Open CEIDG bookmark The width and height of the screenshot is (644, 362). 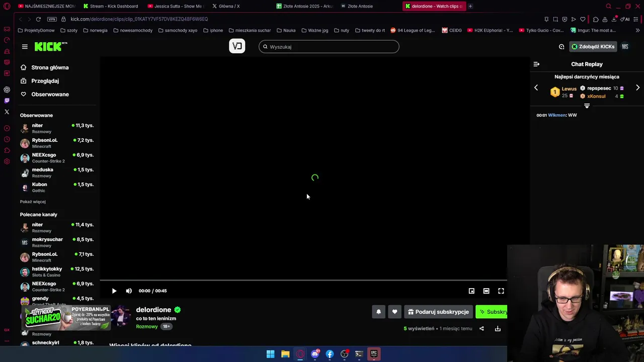click(x=452, y=30)
